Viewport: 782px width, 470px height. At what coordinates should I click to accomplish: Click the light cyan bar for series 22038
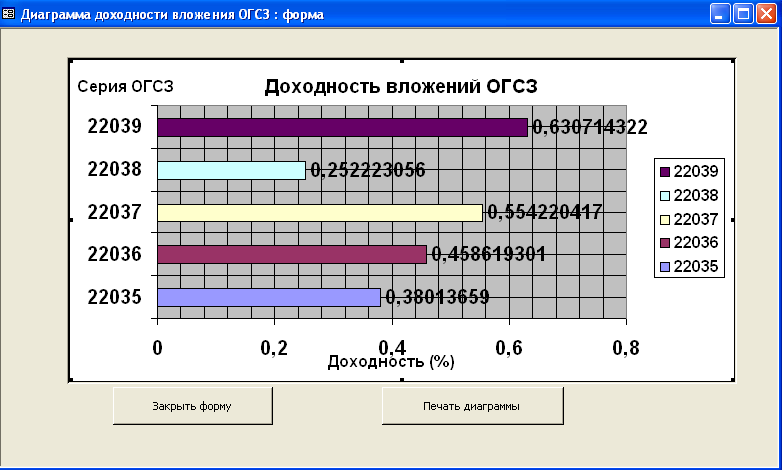tap(231, 170)
